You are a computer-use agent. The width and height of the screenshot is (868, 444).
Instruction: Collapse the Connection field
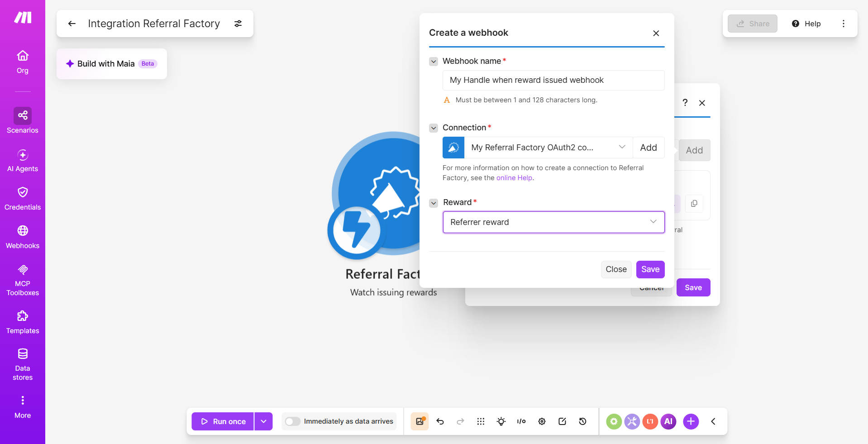pos(434,128)
